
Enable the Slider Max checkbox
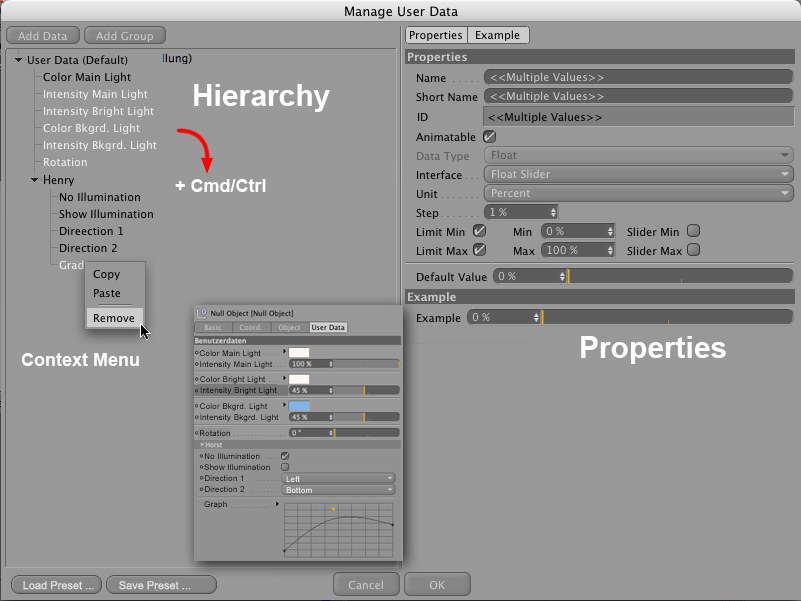click(693, 250)
